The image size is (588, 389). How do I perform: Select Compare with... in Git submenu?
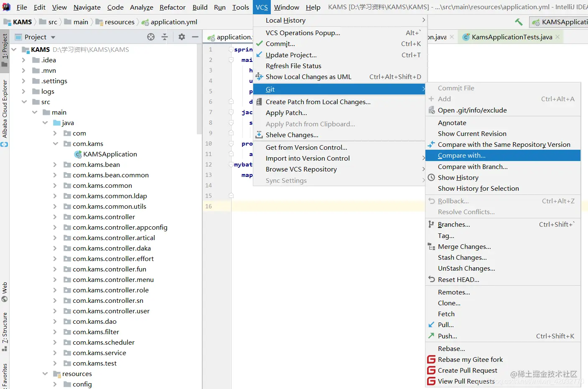coord(503,156)
